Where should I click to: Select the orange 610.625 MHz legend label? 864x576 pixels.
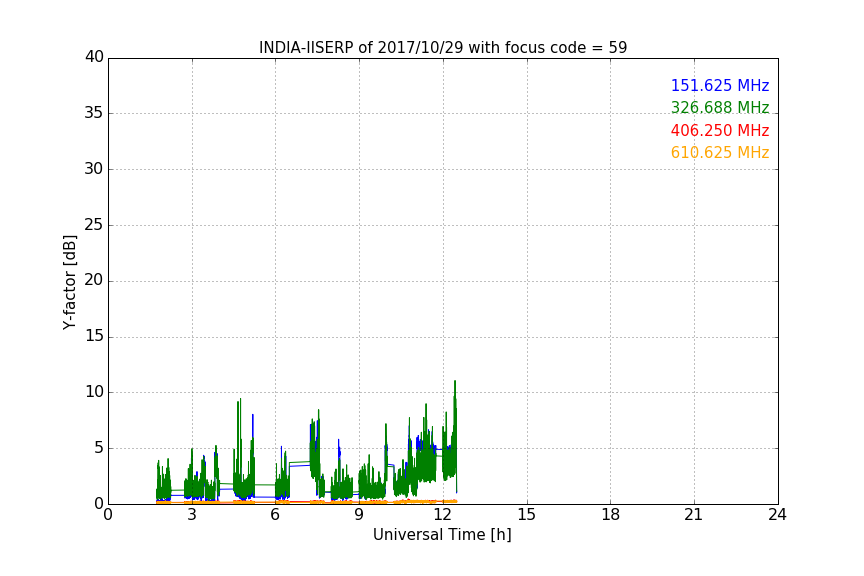coord(720,152)
